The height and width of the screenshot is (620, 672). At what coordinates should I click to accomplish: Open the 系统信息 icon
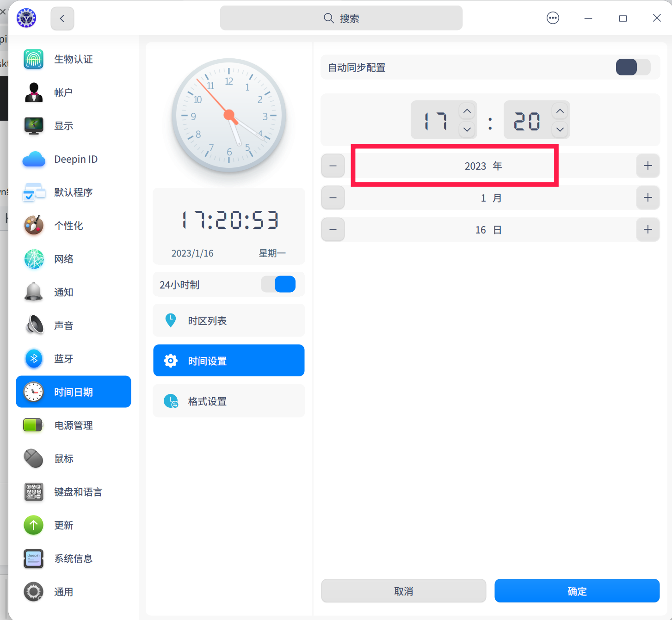(x=34, y=559)
